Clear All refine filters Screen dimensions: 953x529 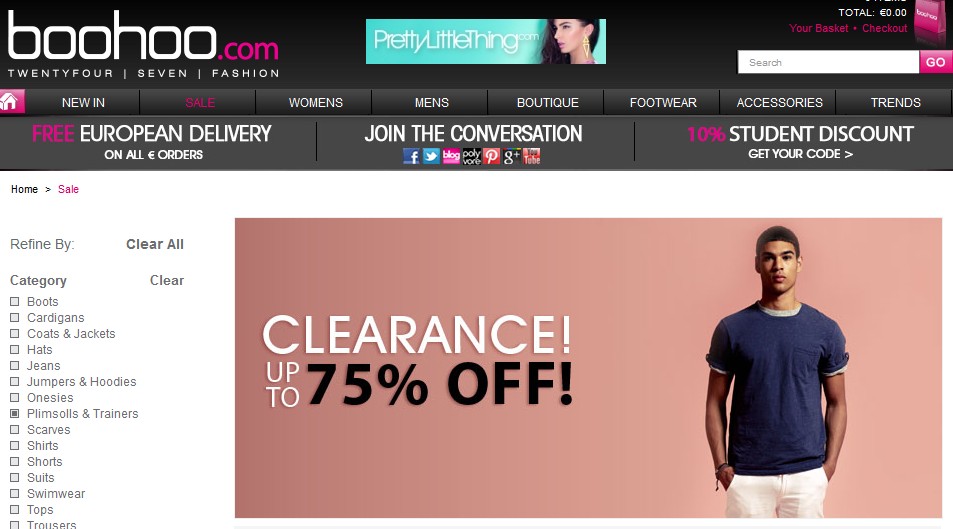(155, 244)
